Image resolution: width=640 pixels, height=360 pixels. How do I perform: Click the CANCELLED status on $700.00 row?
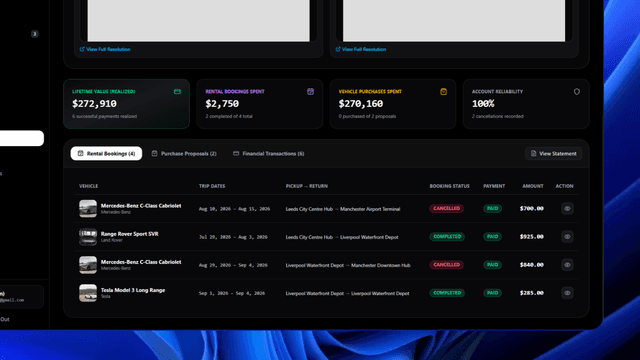point(447,209)
